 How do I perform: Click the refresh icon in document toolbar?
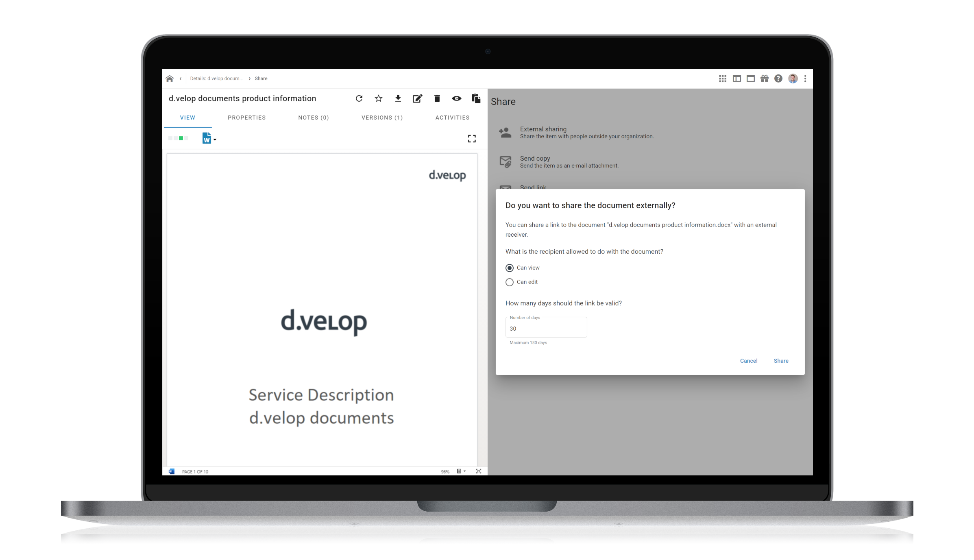359,98
